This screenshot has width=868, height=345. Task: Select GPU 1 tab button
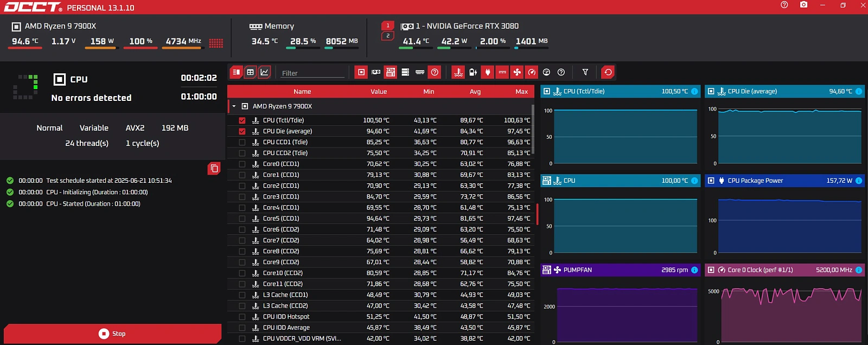pos(388,25)
